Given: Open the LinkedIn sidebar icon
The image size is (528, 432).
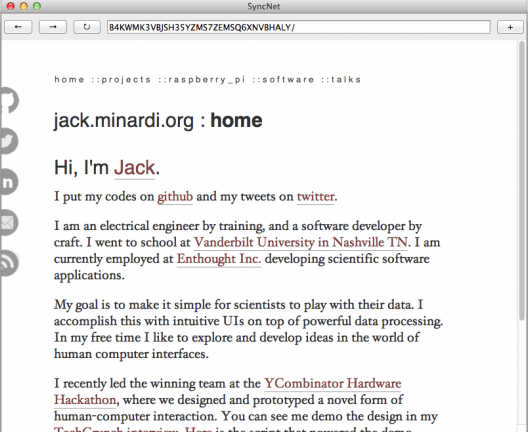Looking at the screenshot, I should pyautogui.click(x=9, y=181).
